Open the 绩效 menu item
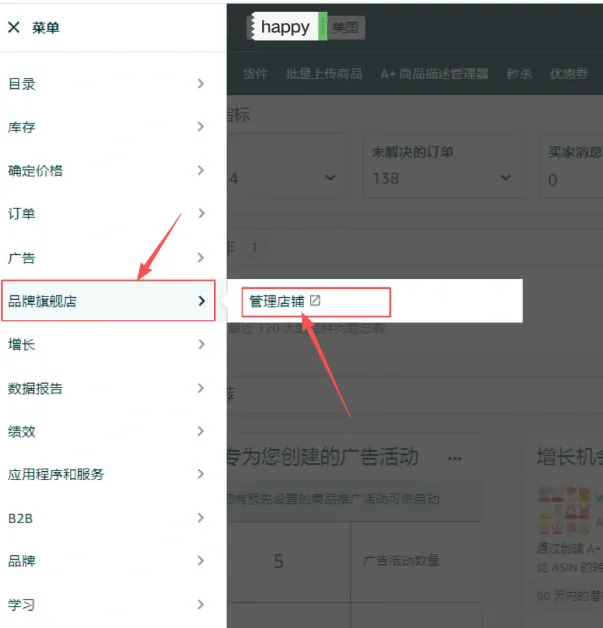This screenshot has width=603, height=628. click(22, 431)
